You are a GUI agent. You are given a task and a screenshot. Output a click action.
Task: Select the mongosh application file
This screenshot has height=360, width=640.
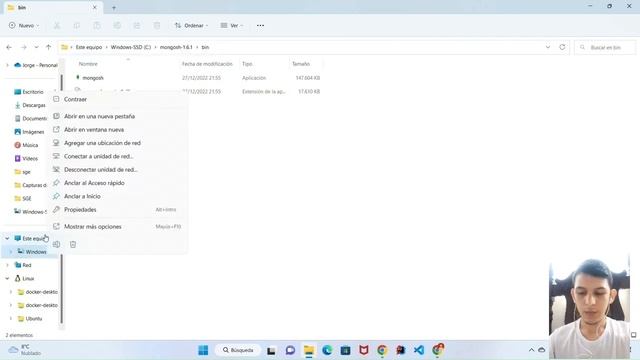93,78
